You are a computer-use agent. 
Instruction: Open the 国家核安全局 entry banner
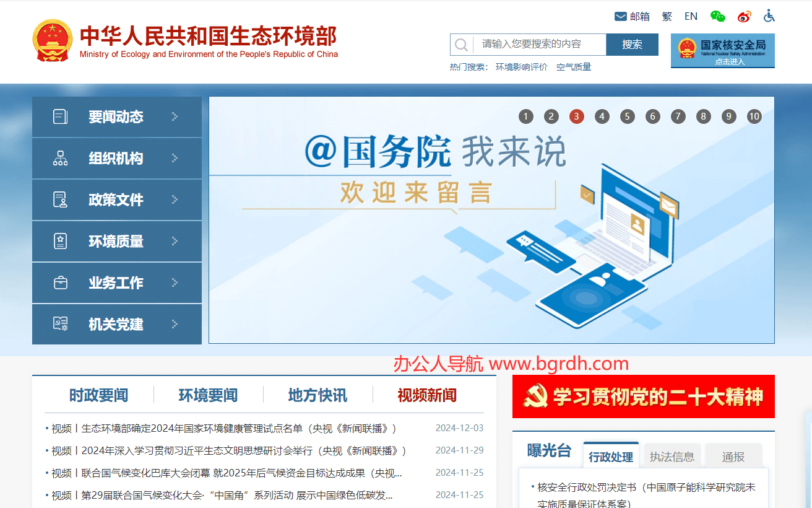722,50
